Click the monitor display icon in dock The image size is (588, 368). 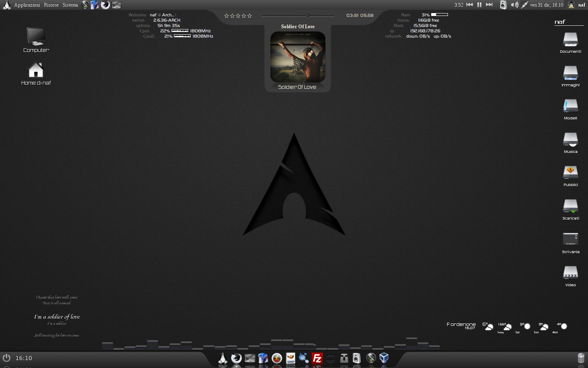330,359
